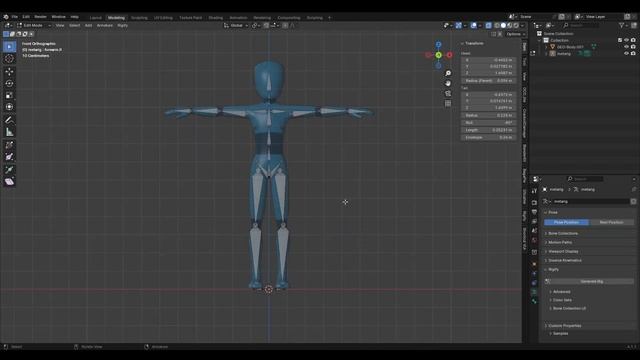Image resolution: width=640 pixels, height=360 pixels.
Task: Expand the Advanced Rigify subpanel
Action: 561,292
